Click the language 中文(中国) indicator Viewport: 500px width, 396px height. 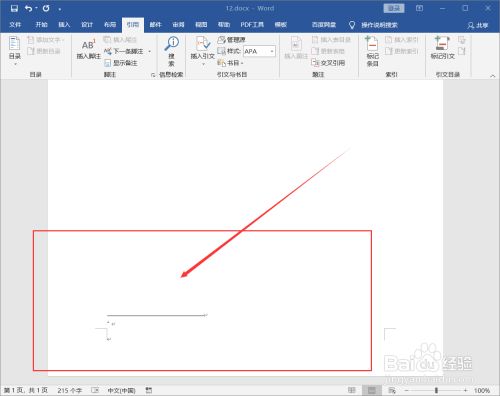tap(121, 390)
